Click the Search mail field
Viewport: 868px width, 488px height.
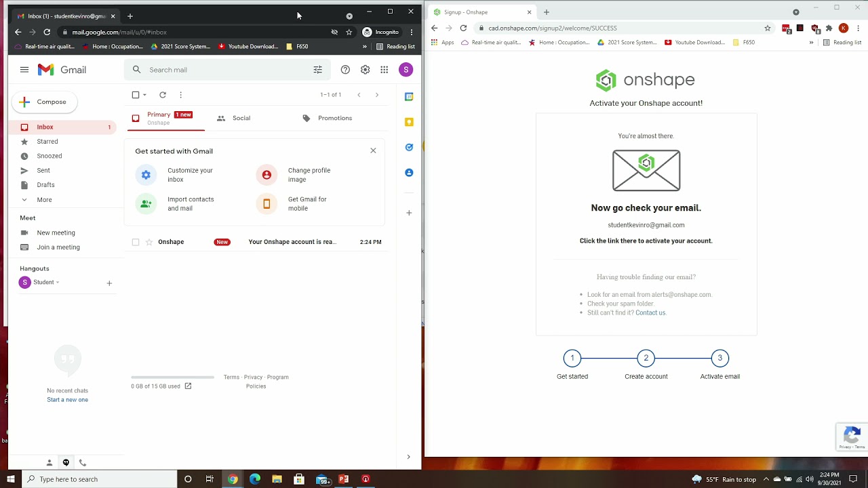click(227, 70)
